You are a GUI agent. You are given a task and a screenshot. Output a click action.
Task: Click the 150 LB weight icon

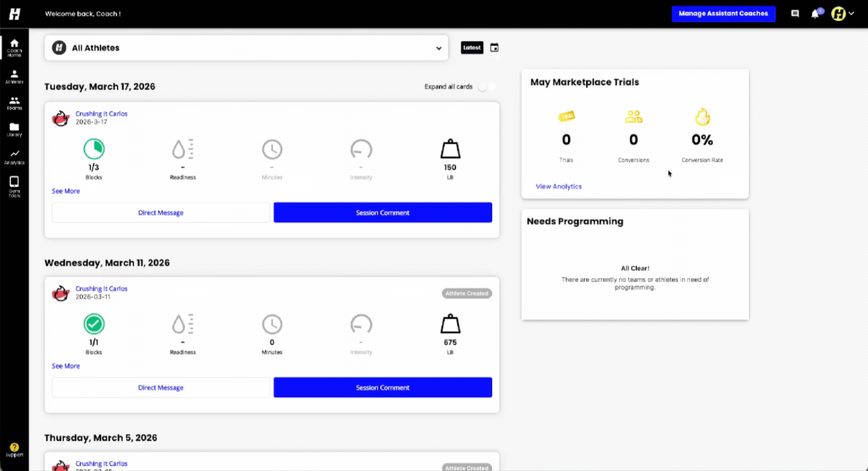click(450, 149)
